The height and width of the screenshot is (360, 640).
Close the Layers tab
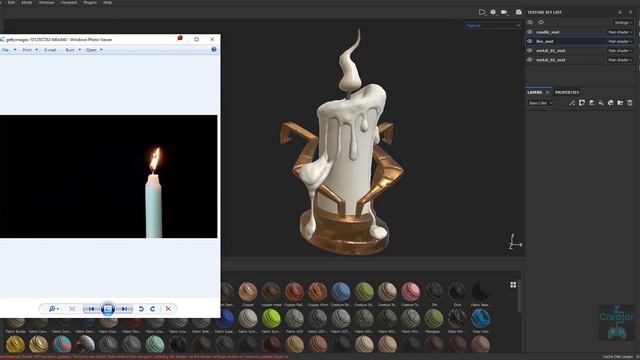tap(547, 92)
